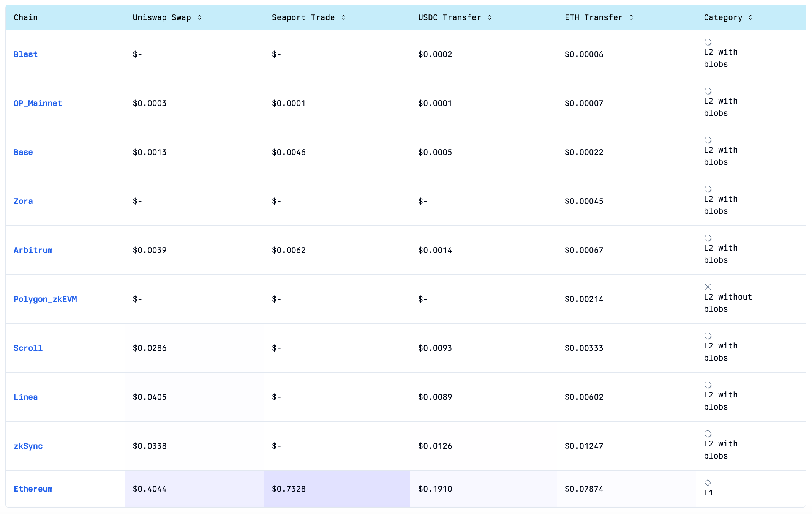
Task: Sort by USDC Transfer column arrows
Action: click(x=489, y=17)
